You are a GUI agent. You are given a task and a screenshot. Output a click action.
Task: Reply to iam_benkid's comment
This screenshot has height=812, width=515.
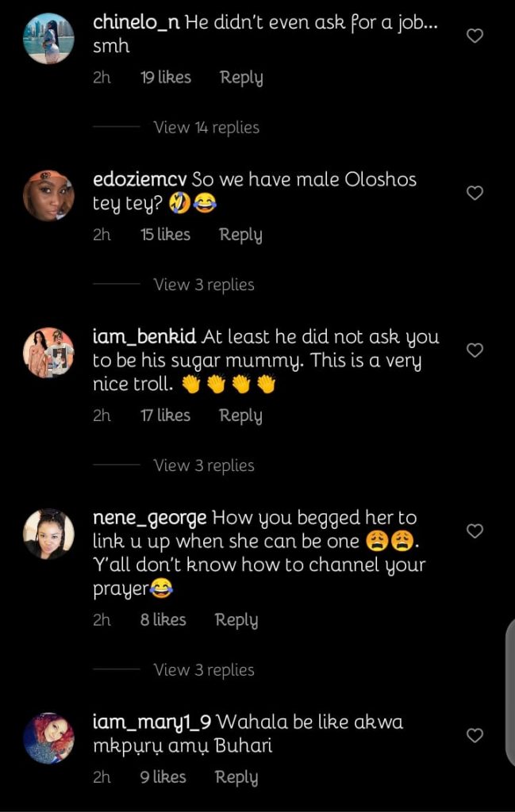(x=240, y=416)
